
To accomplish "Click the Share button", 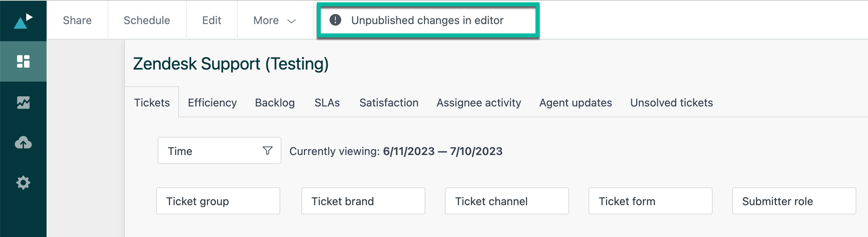I will [x=77, y=20].
